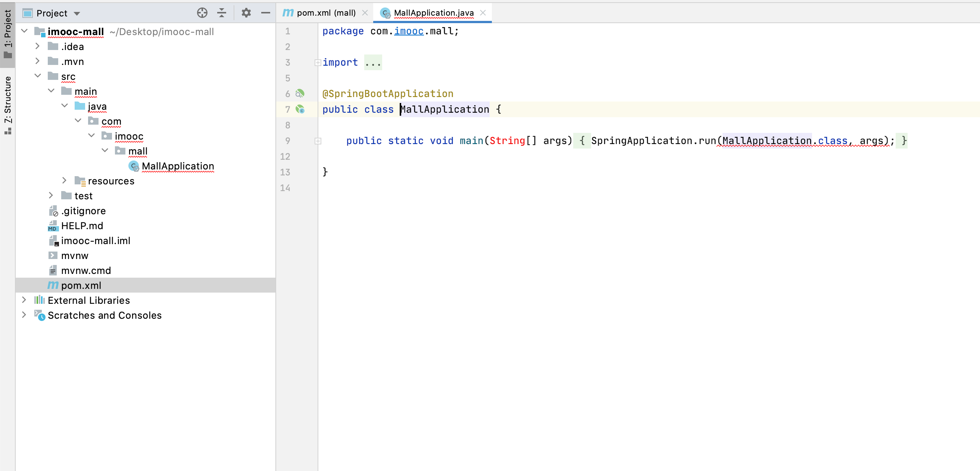
Task: Click the resources folder icon
Action: tap(80, 181)
